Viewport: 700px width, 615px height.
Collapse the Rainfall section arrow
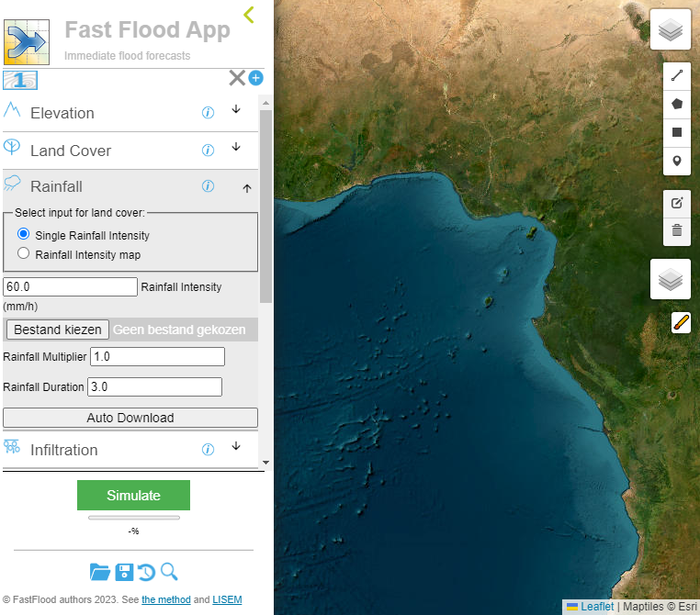point(246,188)
